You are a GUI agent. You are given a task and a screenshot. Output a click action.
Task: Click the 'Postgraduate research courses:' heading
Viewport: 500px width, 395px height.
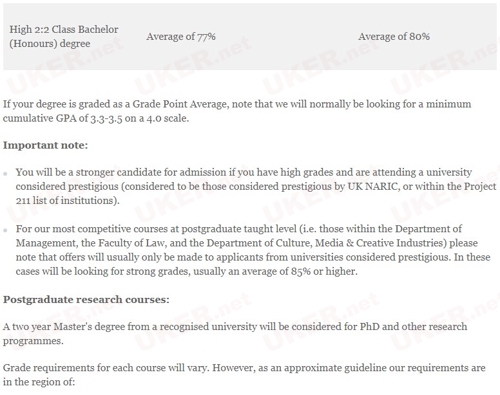[x=86, y=299]
